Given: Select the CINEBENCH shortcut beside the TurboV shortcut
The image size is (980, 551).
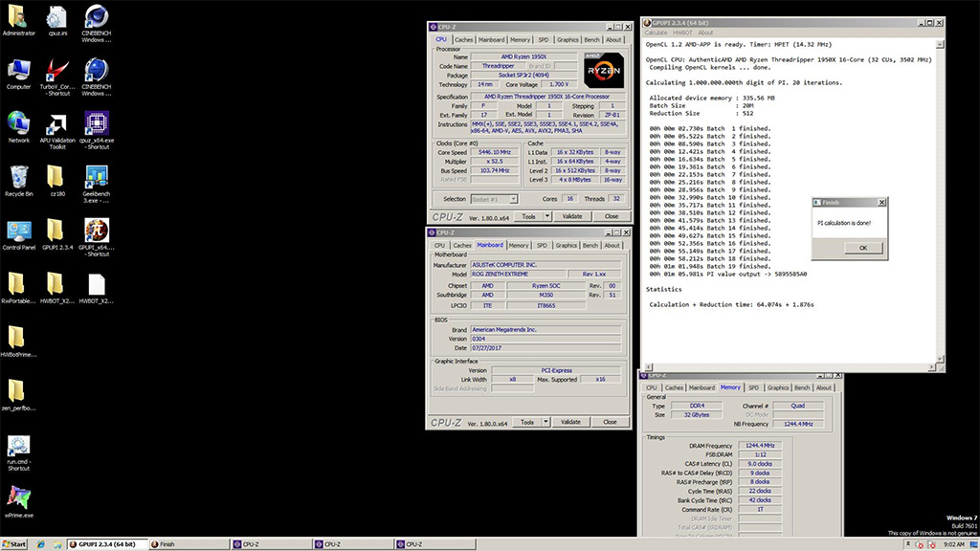Looking at the screenshot, I should [x=97, y=77].
